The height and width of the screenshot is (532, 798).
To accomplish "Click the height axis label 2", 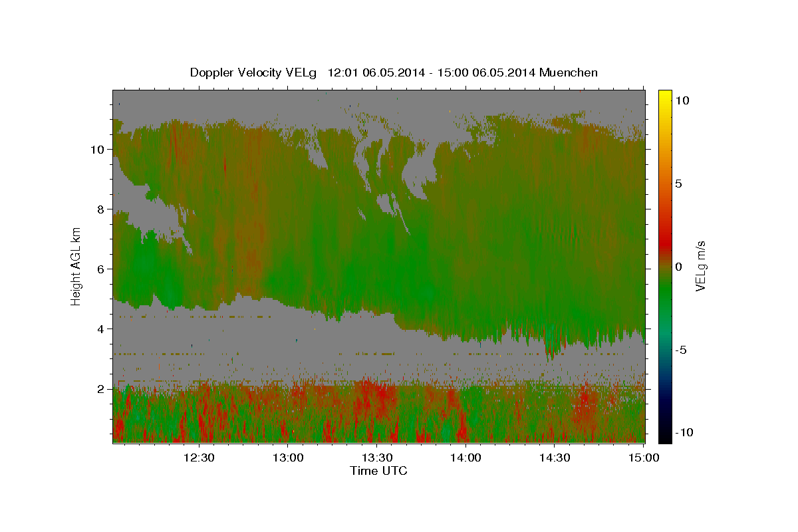I will tap(100, 388).
